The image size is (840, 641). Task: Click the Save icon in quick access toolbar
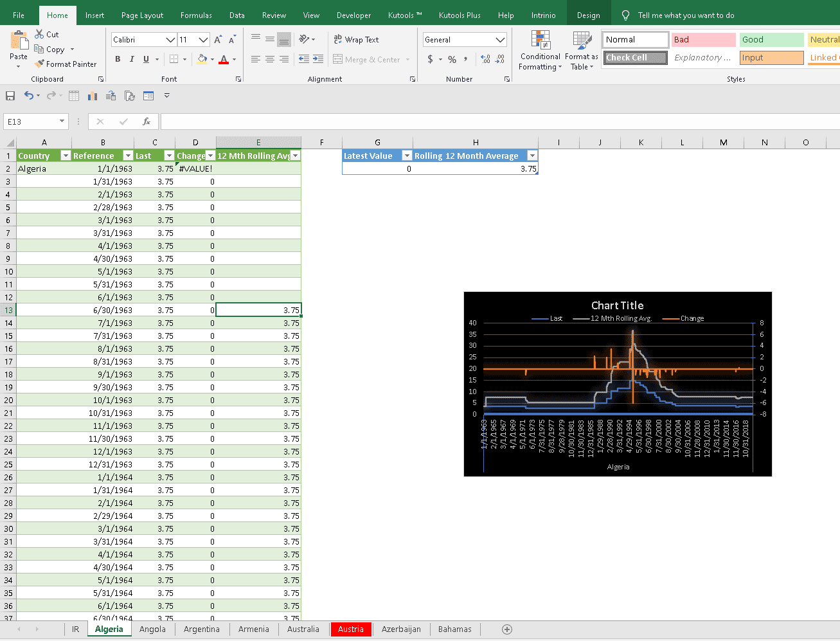[10, 96]
